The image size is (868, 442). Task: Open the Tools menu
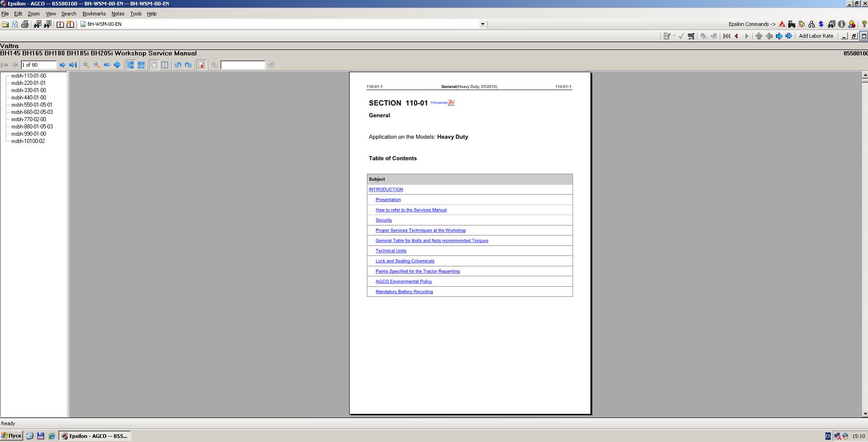136,14
